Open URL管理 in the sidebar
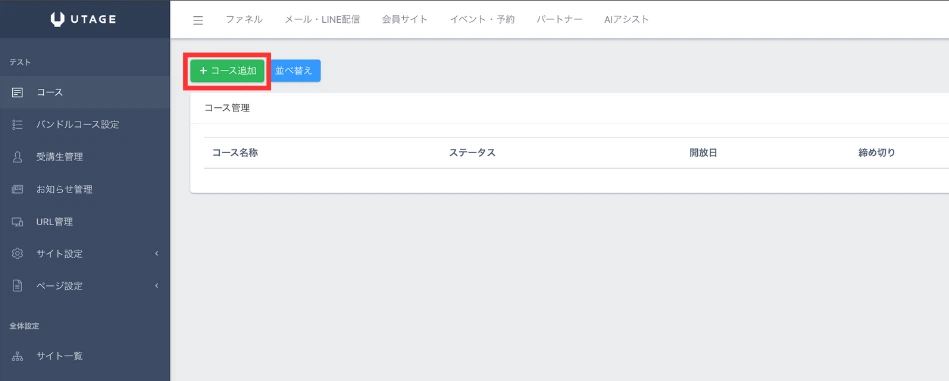The image size is (949, 381). click(85, 222)
